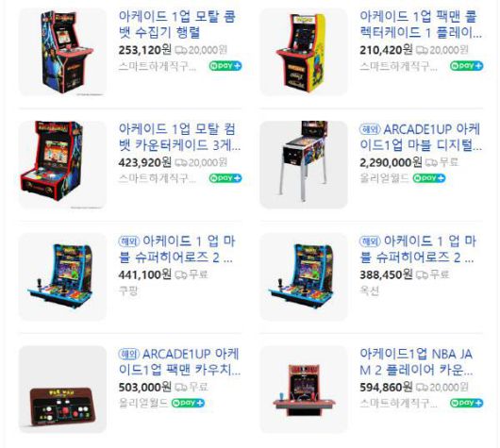Click Npay badge on 503,000원 Pac-Man couch listing
The image size is (500, 448).
pos(188,403)
